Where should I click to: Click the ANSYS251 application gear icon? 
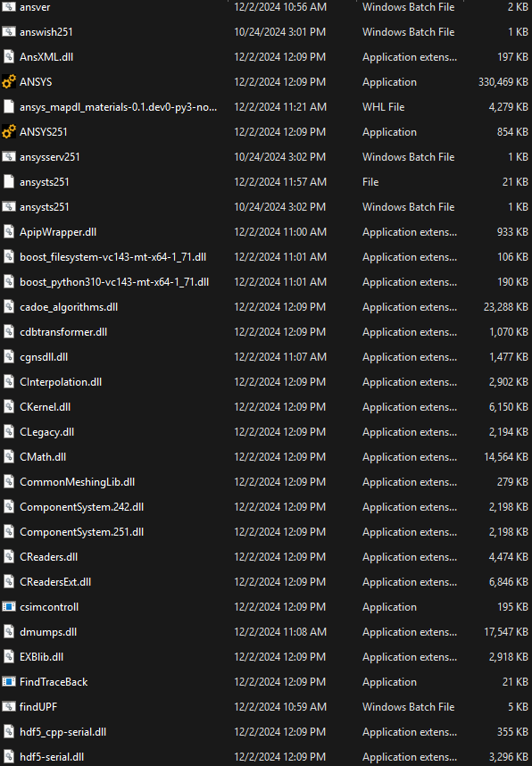click(x=9, y=131)
